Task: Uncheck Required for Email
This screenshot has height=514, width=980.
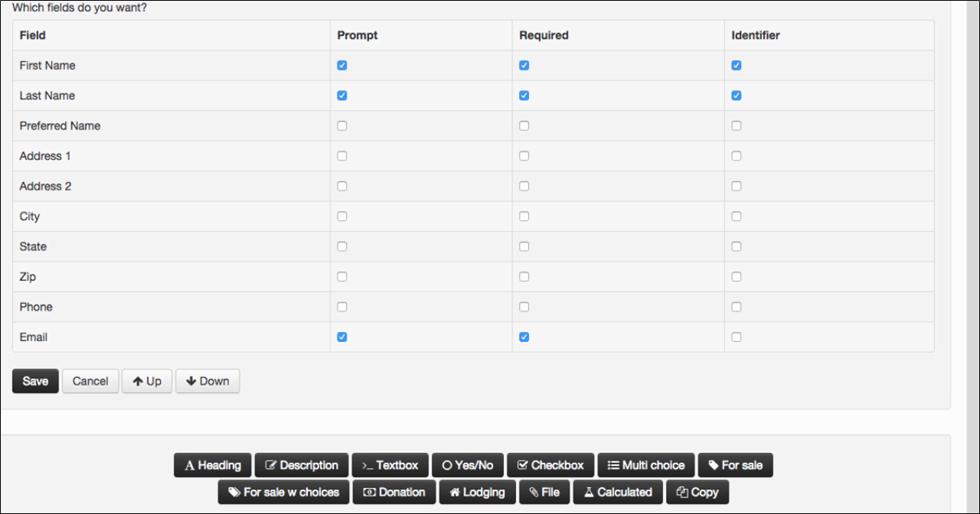Action: click(524, 337)
